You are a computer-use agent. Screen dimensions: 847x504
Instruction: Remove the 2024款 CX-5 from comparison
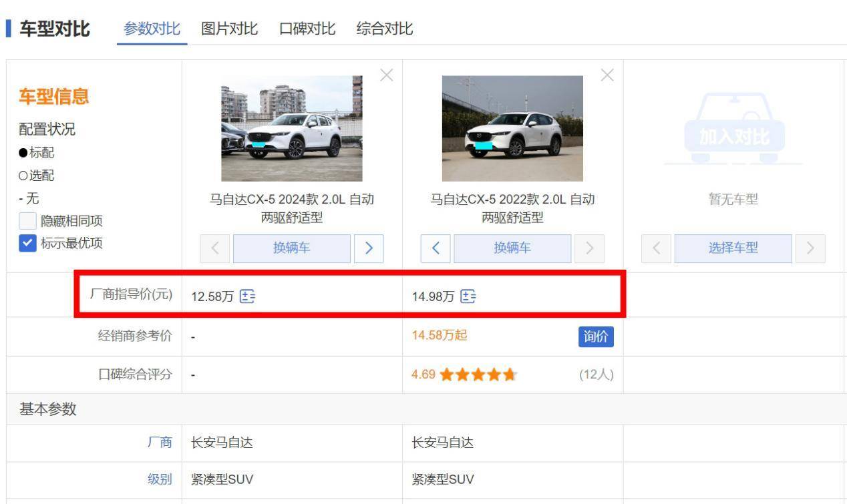pos(386,76)
